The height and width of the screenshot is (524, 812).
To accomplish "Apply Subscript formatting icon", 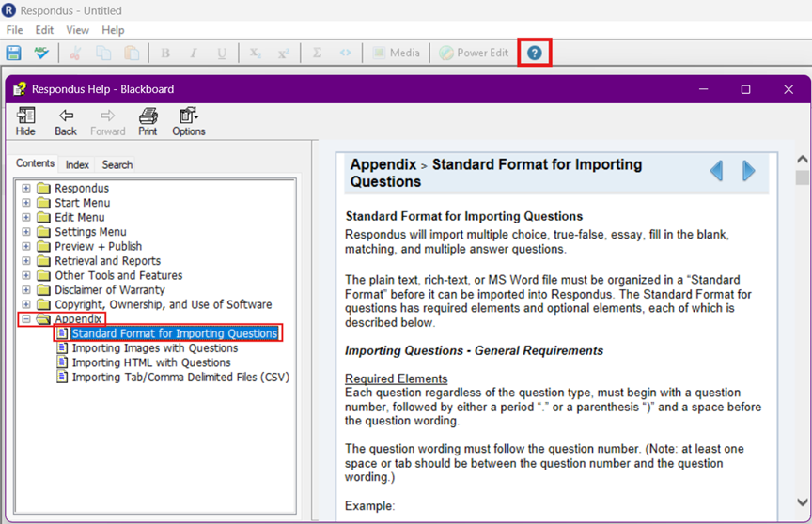I will point(256,53).
